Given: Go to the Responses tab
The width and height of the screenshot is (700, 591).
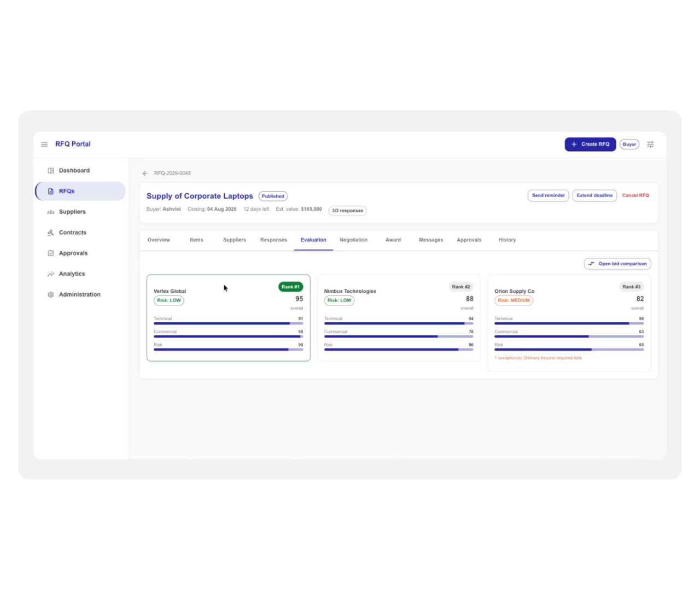Looking at the screenshot, I should click(x=273, y=240).
